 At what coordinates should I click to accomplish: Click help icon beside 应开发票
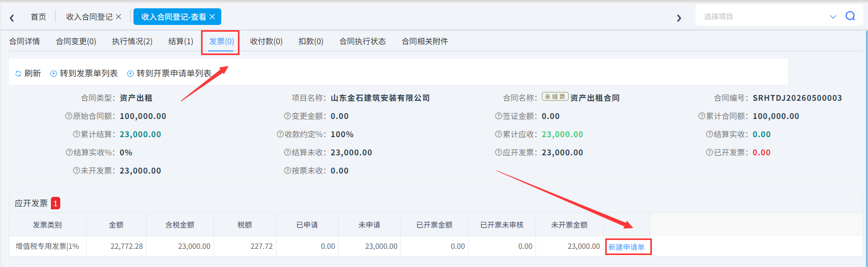tap(498, 153)
